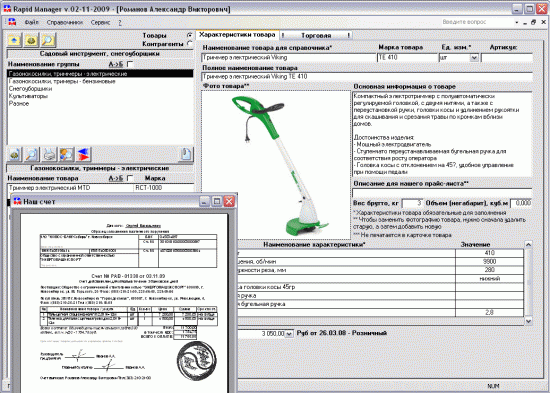
Task: Click the Марка товара field with TE 410
Action: [x=407, y=58]
